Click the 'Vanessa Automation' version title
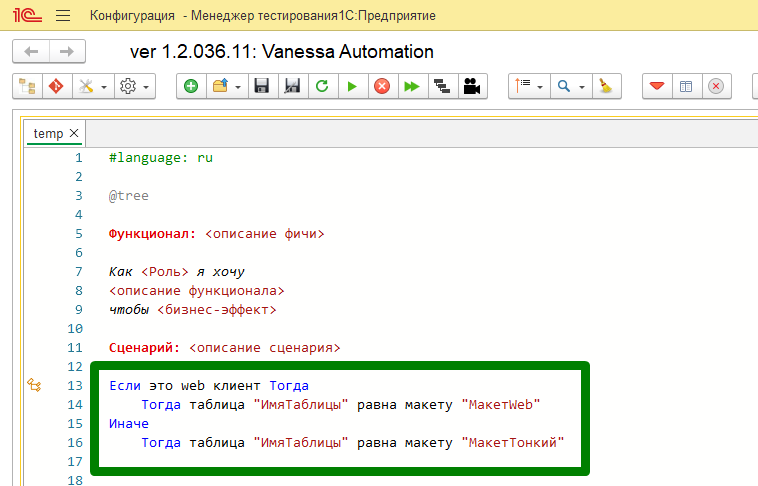 click(282, 52)
